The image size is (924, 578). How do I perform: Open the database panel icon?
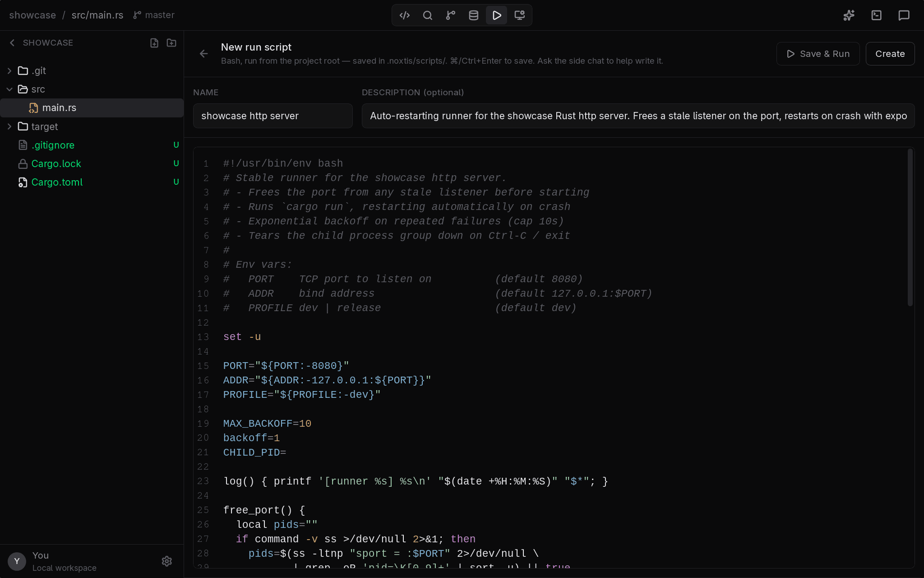(x=474, y=15)
